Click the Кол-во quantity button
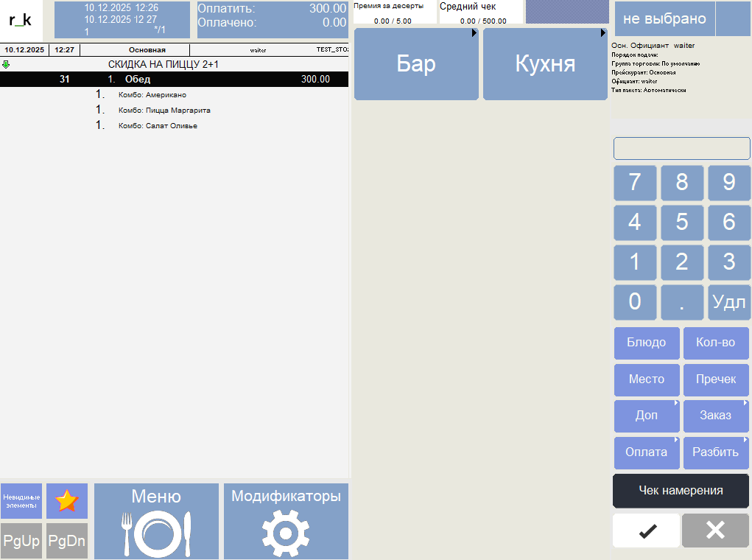This screenshot has width=752, height=560. [x=715, y=343]
